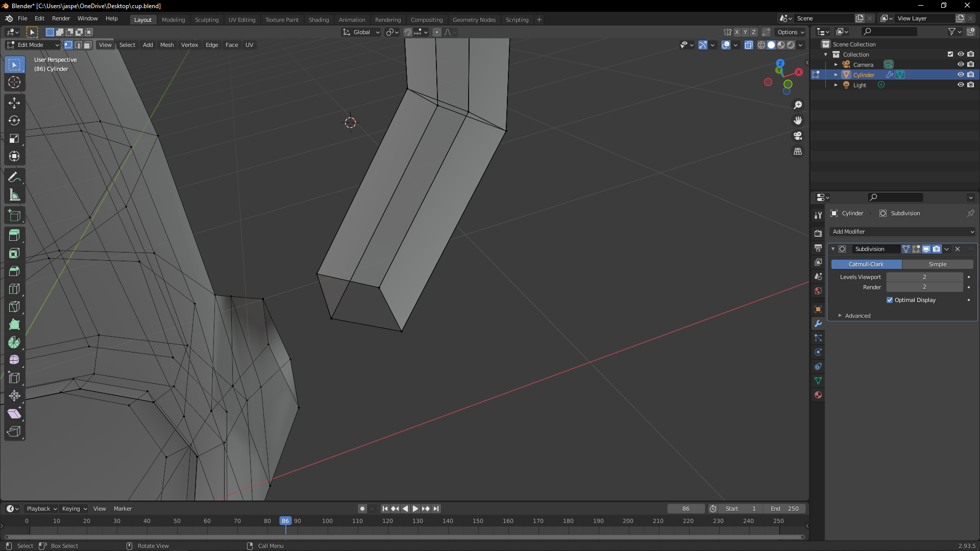
Task: Click the Levels Viewport value field
Action: click(924, 277)
